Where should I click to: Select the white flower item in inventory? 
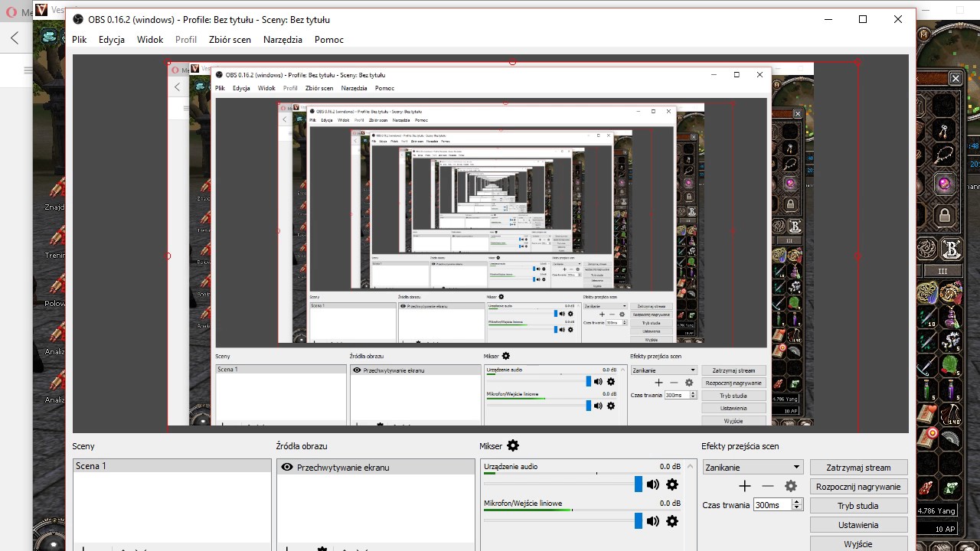click(x=951, y=341)
